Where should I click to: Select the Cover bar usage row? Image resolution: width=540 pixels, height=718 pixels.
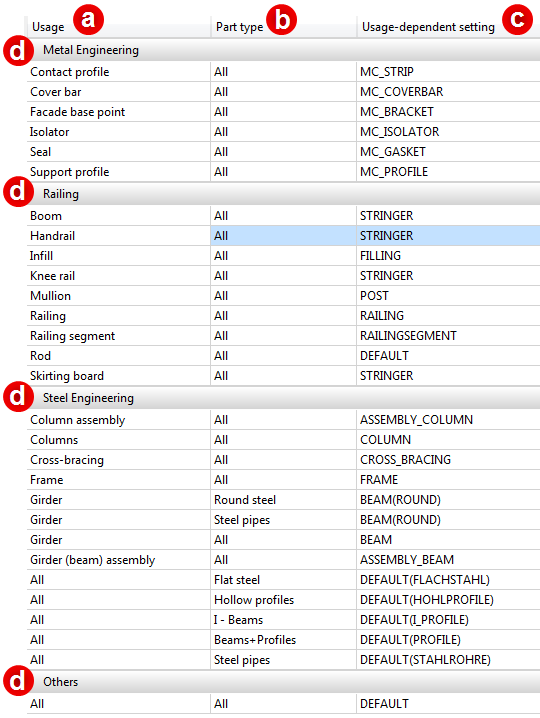284,92
